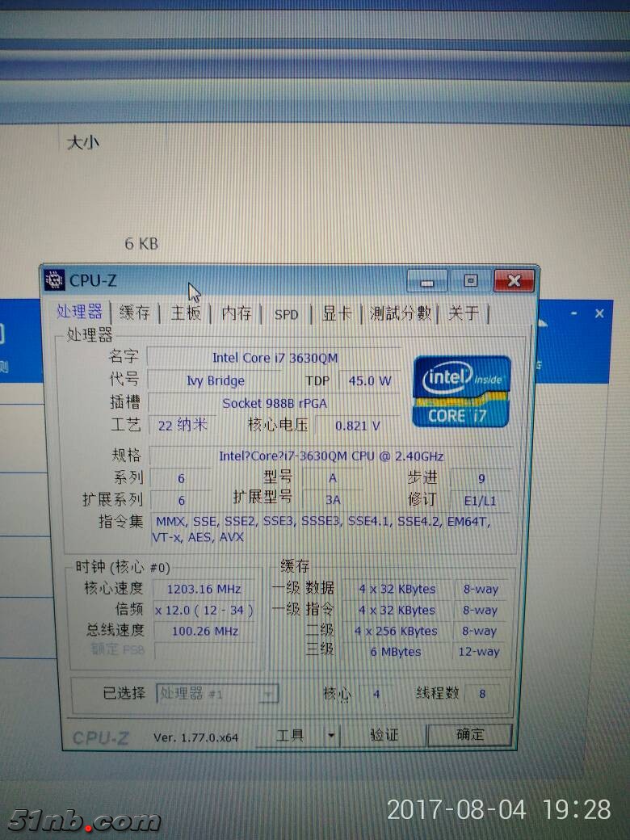Click the Ver. 1.77.0.x64 version text
Image resolution: width=630 pixels, height=840 pixels.
195,737
